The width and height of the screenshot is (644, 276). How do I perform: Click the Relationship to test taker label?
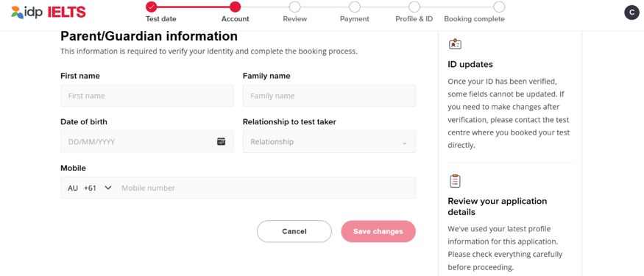[289, 122]
